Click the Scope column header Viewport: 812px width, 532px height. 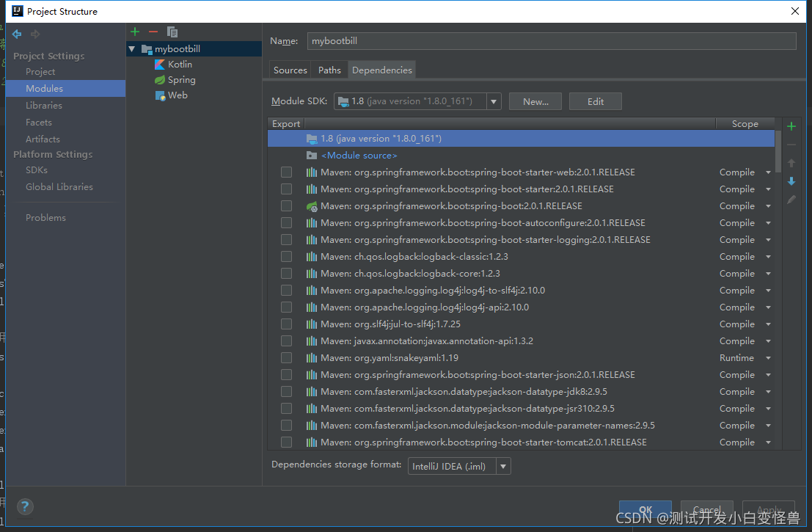click(745, 124)
